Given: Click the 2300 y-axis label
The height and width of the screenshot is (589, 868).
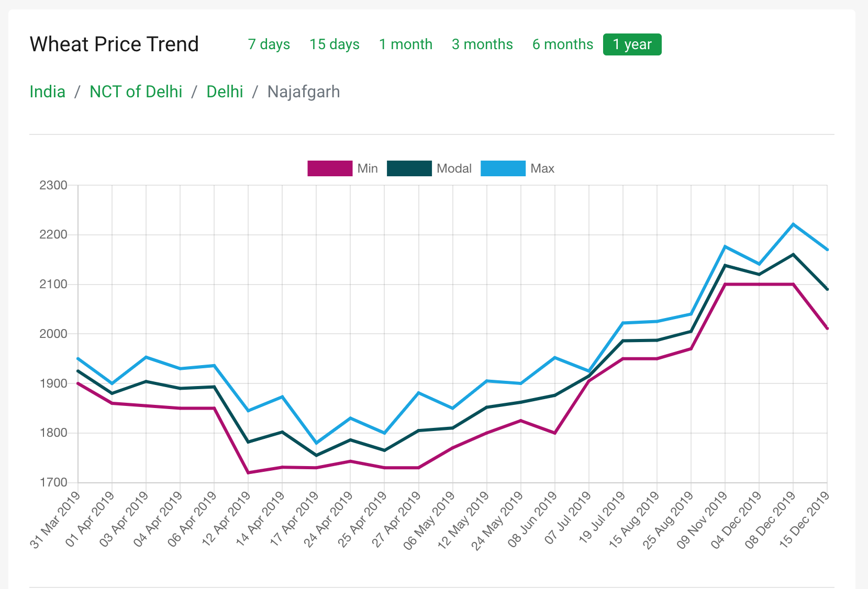Looking at the screenshot, I should click(x=53, y=185).
